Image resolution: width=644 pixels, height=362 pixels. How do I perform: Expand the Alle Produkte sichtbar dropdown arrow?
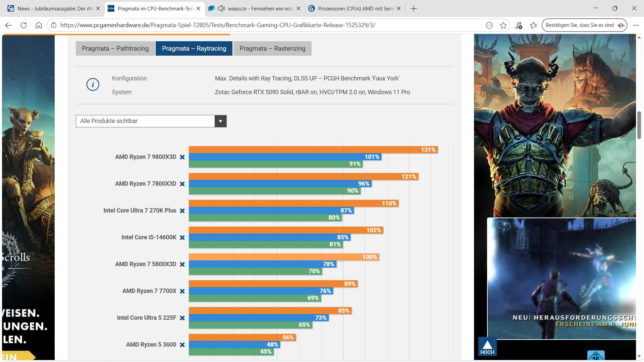[x=220, y=121]
